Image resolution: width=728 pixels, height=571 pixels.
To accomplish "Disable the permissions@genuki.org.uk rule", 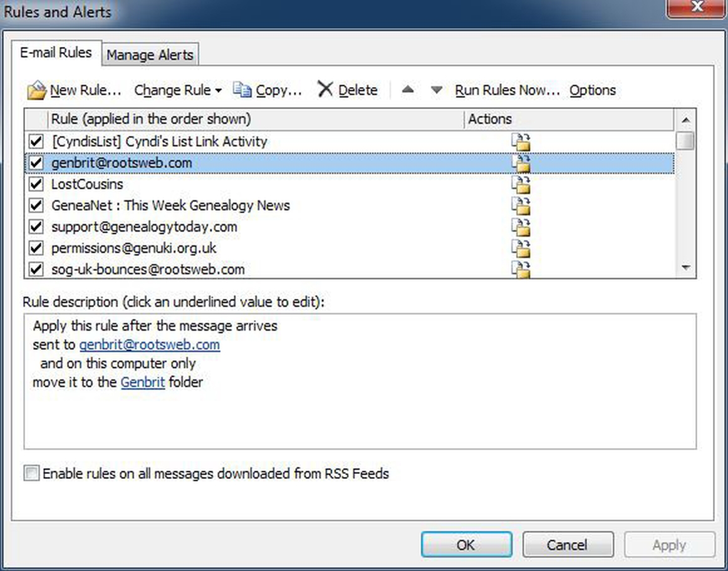I will (x=36, y=248).
